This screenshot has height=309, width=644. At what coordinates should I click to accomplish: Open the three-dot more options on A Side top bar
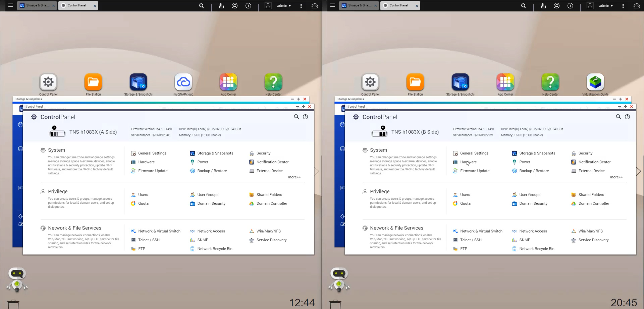[301, 6]
